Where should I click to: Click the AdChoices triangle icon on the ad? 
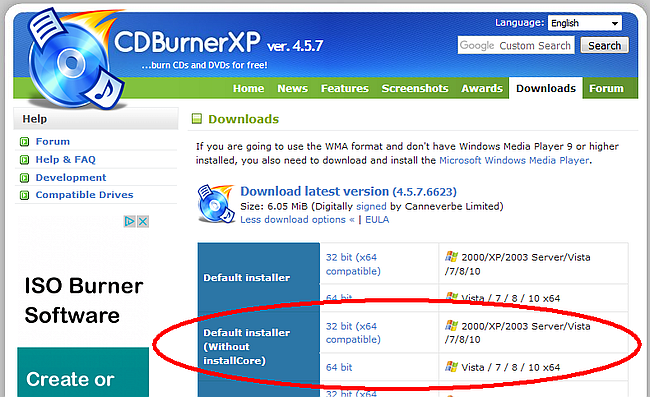point(130,221)
